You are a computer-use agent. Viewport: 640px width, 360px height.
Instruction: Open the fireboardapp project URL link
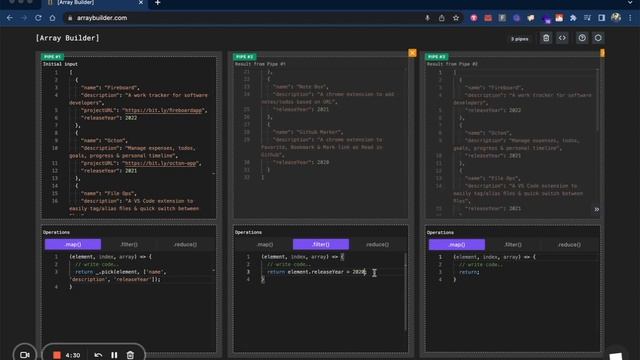(x=163, y=110)
